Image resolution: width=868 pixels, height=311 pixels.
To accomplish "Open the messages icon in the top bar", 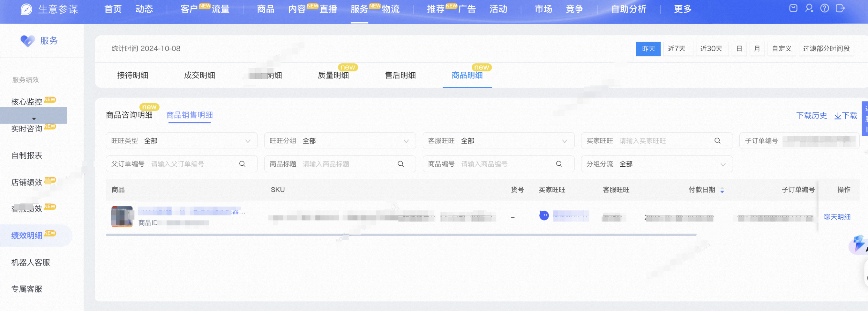I will 793,8.
